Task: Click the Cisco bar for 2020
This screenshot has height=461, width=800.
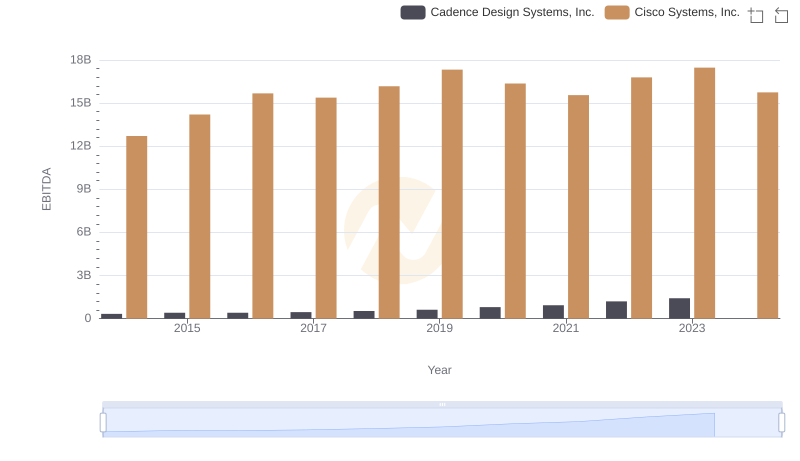Action: pyautogui.click(x=515, y=201)
